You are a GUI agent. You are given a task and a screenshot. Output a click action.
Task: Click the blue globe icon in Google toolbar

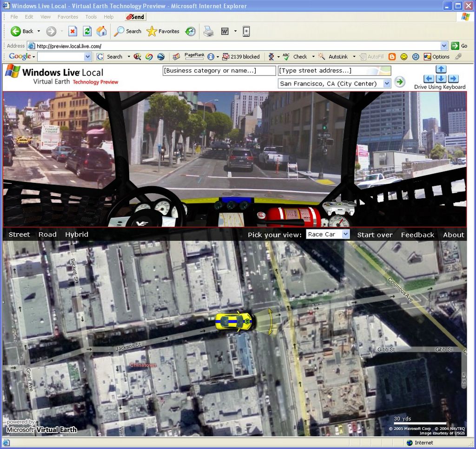tap(161, 57)
